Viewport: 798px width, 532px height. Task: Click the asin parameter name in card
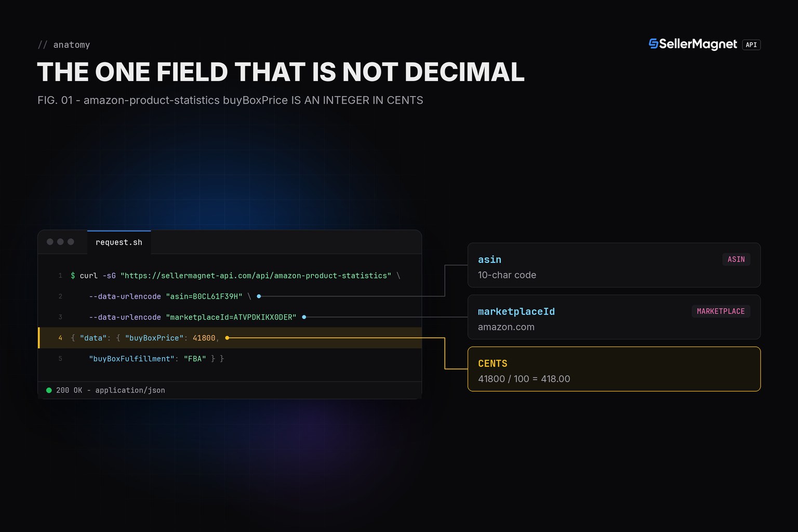489,259
